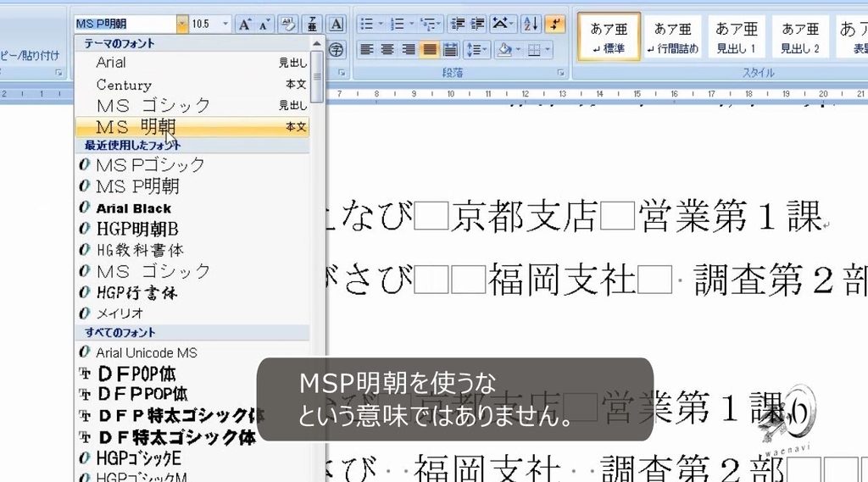Image resolution: width=868 pixels, height=482 pixels.
Task: Collapse the font name dropdown arrow
Action: [182, 24]
